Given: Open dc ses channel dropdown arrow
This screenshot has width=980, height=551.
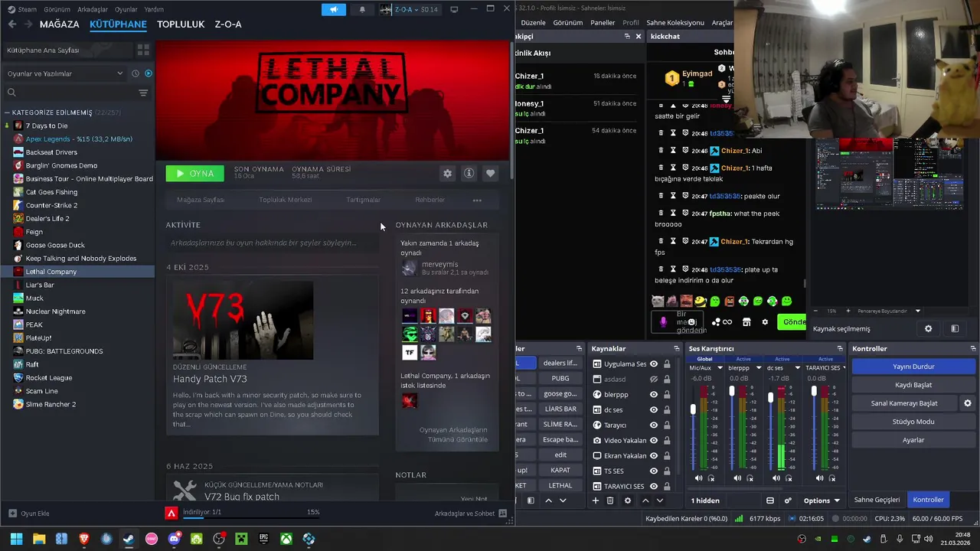Looking at the screenshot, I should pos(797,368).
